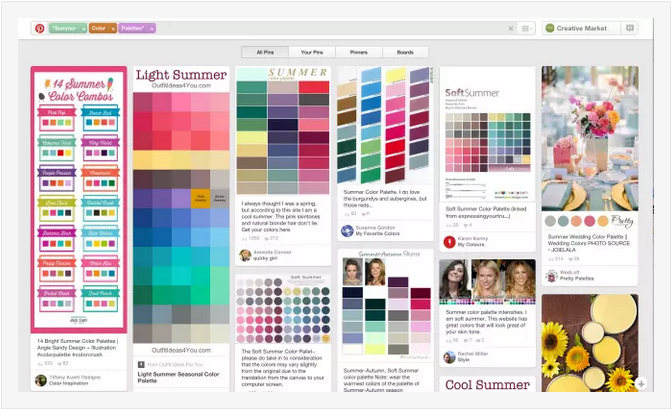
Task: Open the Creative Market profile button
Action: (x=581, y=28)
